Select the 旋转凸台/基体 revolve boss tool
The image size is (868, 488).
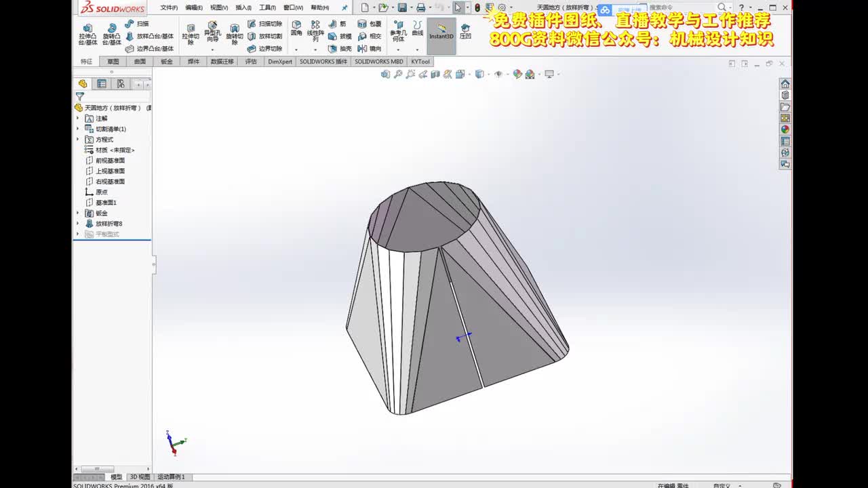tap(111, 35)
